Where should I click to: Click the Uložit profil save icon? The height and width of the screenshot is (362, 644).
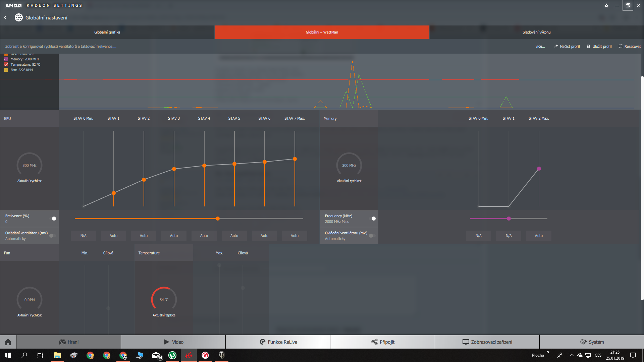tap(588, 46)
